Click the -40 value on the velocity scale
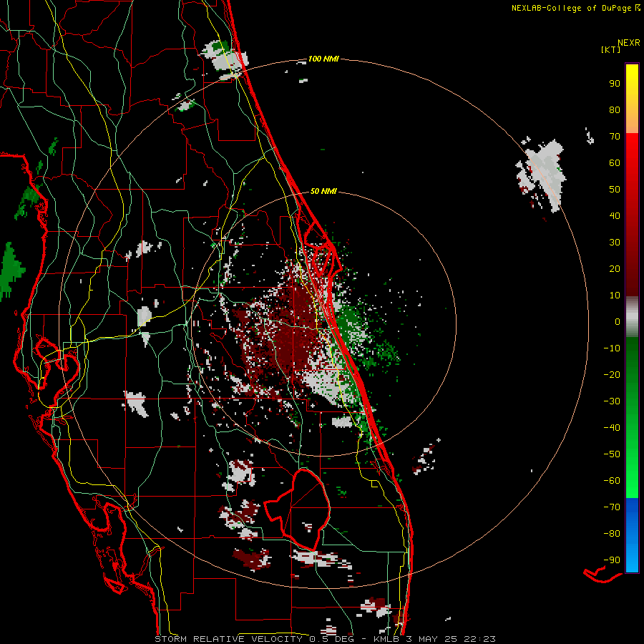Image resolution: width=644 pixels, height=644 pixels. pos(612,428)
